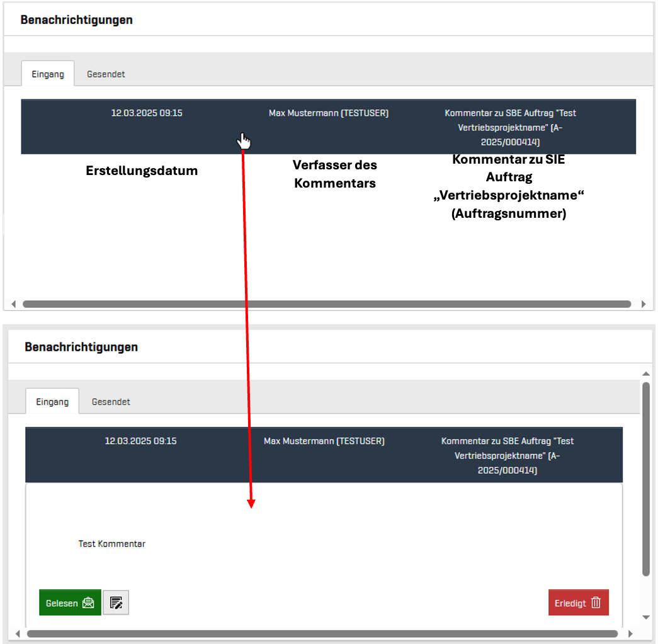The width and height of the screenshot is (658, 644).
Task: Select Eingang tab in upper panel
Action: tap(48, 74)
